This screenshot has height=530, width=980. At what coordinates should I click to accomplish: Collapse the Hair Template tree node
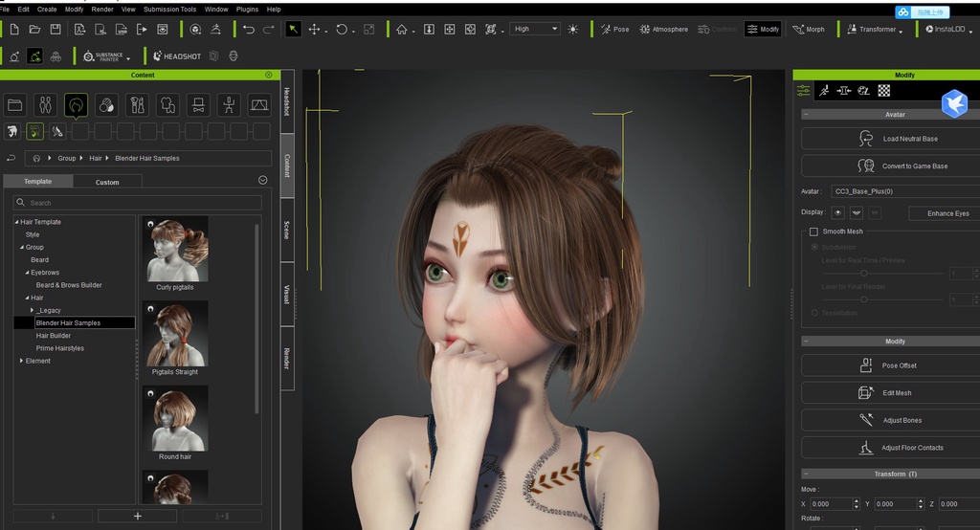point(17,223)
